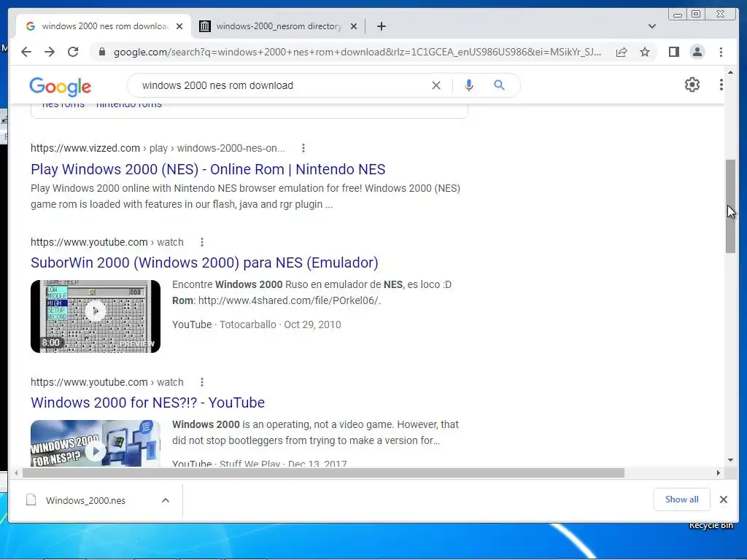
Task: Open Google page options dots
Action: tap(721, 85)
